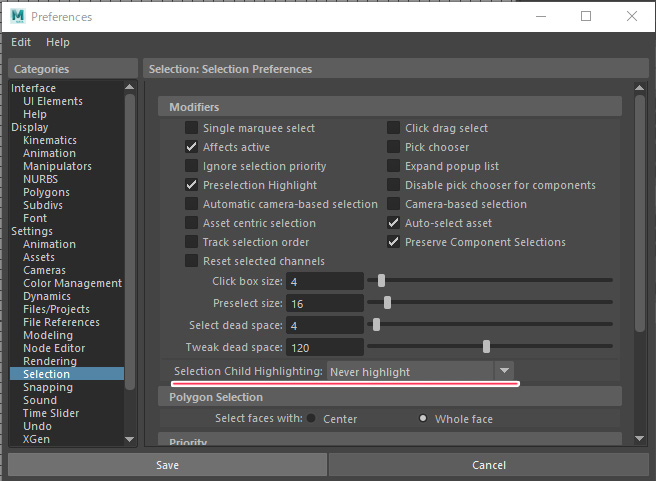The height and width of the screenshot is (481, 656).
Task: Select Color Management category
Action: (x=72, y=283)
